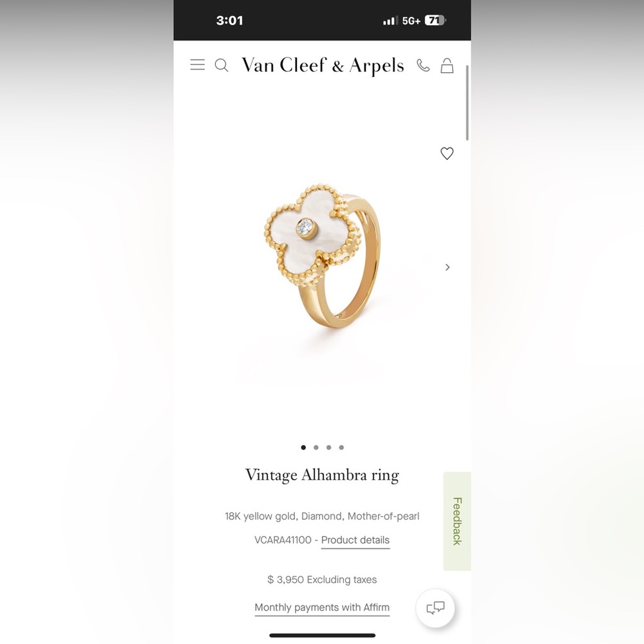This screenshot has width=644, height=644.
Task: Tap the cellular signal bars icon
Action: click(x=390, y=21)
